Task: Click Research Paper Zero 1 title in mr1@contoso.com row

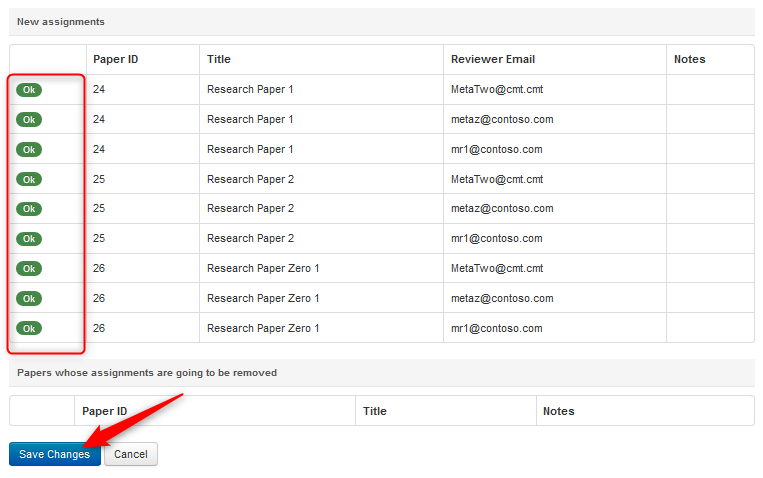Action: (x=263, y=328)
